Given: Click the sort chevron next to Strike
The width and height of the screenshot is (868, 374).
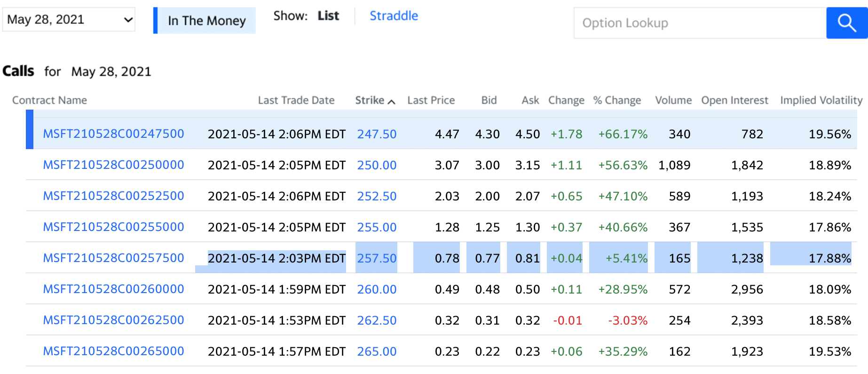Looking at the screenshot, I should tap(392, 101).
